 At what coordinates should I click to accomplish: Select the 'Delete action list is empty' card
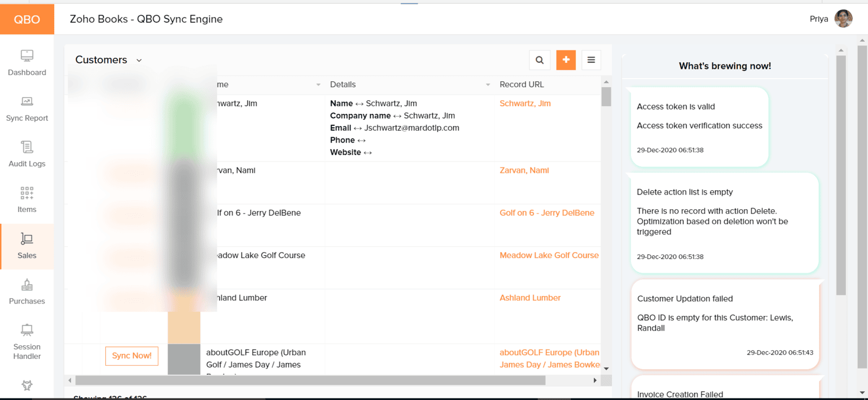click(x=724, y=223)
